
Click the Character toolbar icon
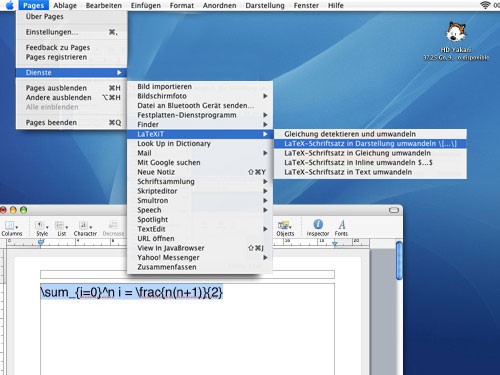85,228
